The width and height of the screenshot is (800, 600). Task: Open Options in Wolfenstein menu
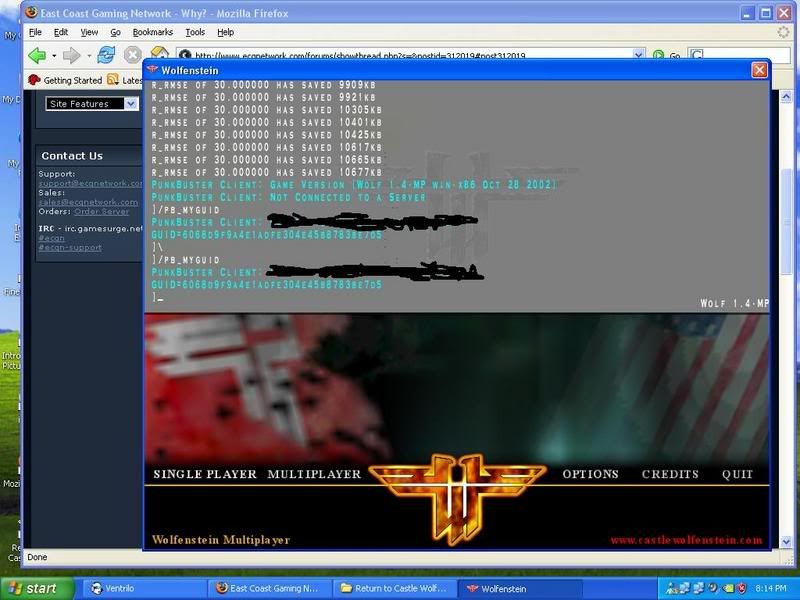[590, 474]
